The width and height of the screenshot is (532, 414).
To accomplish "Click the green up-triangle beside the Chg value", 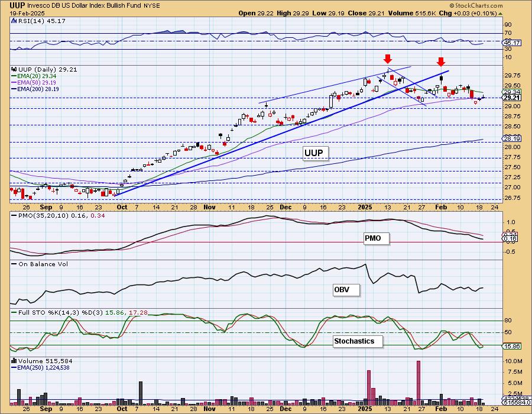I will click(x=500, y=14).
